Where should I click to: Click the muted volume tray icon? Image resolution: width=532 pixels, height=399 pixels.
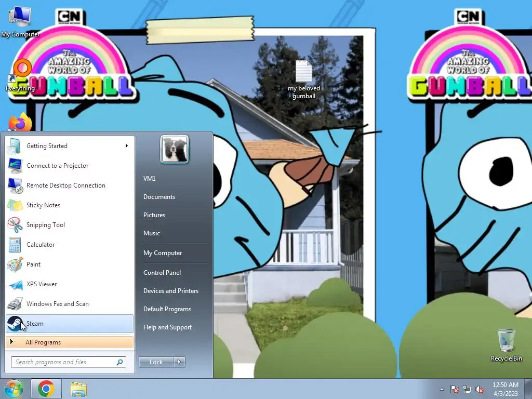[480, 389]
